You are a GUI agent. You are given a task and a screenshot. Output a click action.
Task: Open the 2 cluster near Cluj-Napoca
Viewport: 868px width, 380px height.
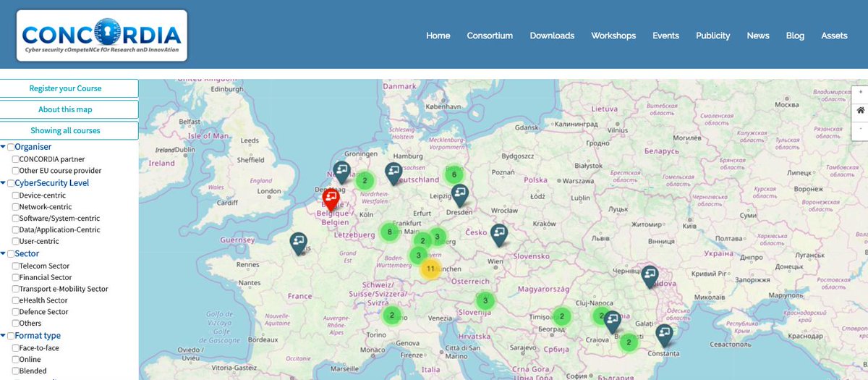[x=600, y=316]
